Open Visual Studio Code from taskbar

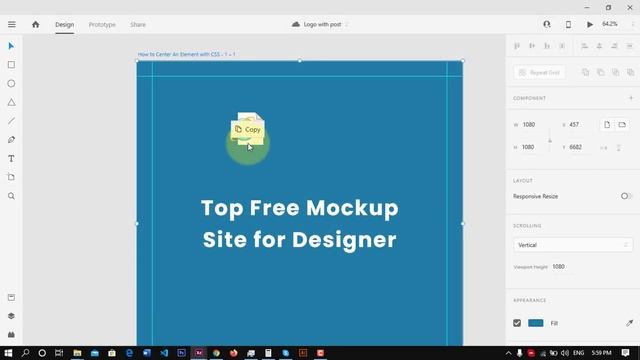pos(164,353)
